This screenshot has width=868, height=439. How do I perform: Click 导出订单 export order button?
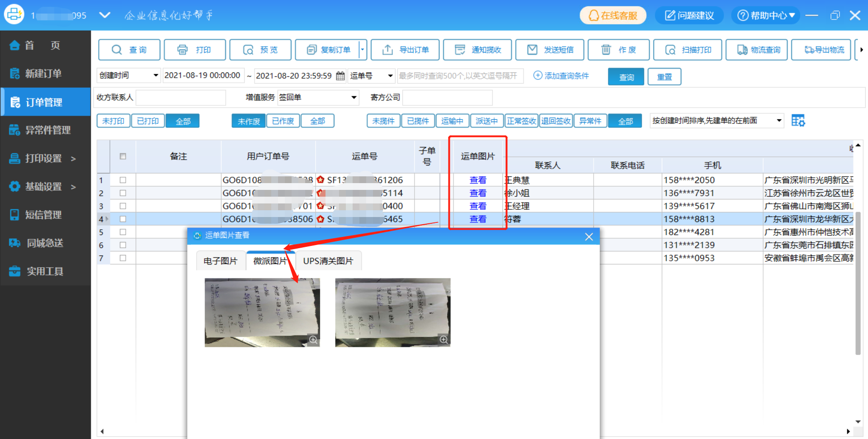point(405,50)
